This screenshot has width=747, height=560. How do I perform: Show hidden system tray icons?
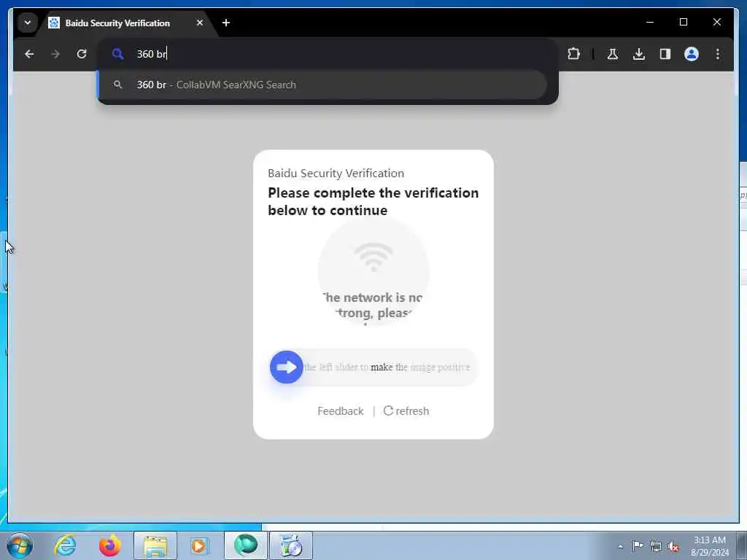[620, 546]
